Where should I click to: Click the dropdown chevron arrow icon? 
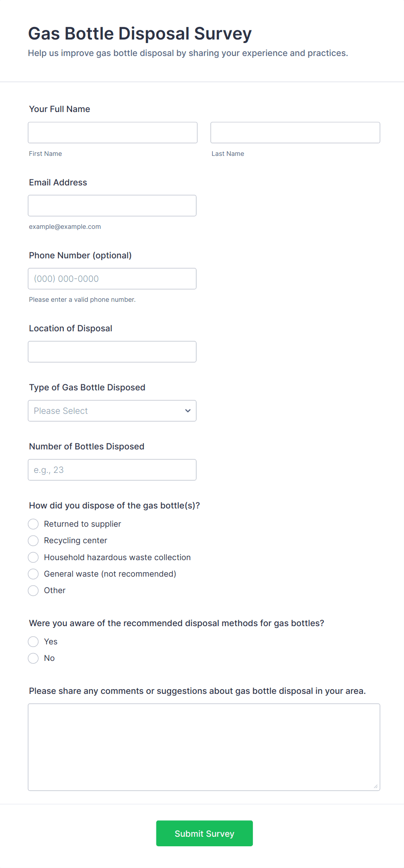(188, 411)
